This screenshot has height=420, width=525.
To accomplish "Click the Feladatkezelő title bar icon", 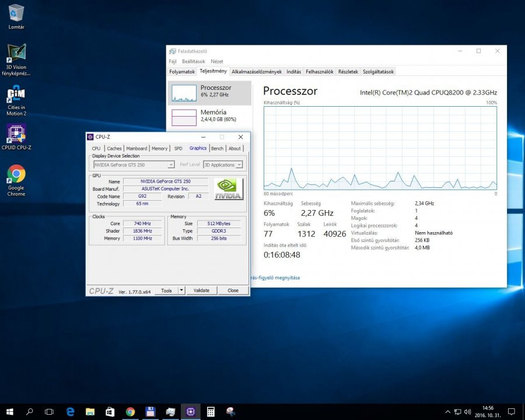I will pos(173,51).
